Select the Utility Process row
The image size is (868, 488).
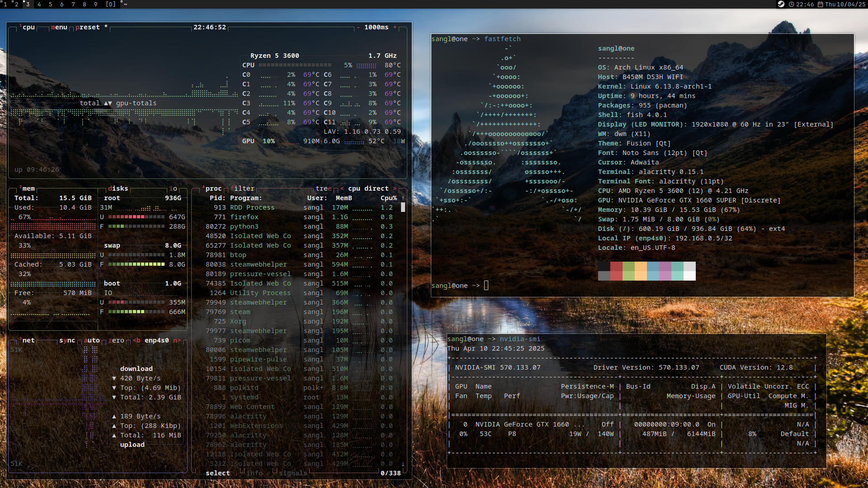(x=297, y=293)
